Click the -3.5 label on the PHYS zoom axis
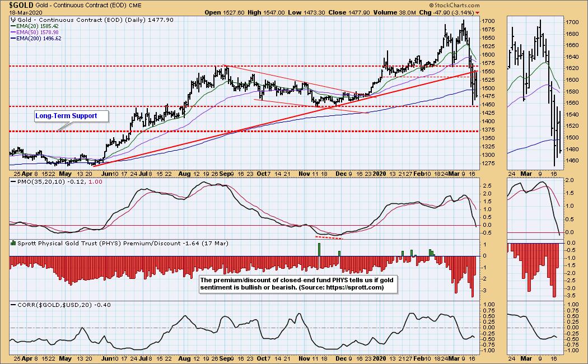The height and width of the screenshot is (364, 588). pyautogui.click(x=571, y=296)
